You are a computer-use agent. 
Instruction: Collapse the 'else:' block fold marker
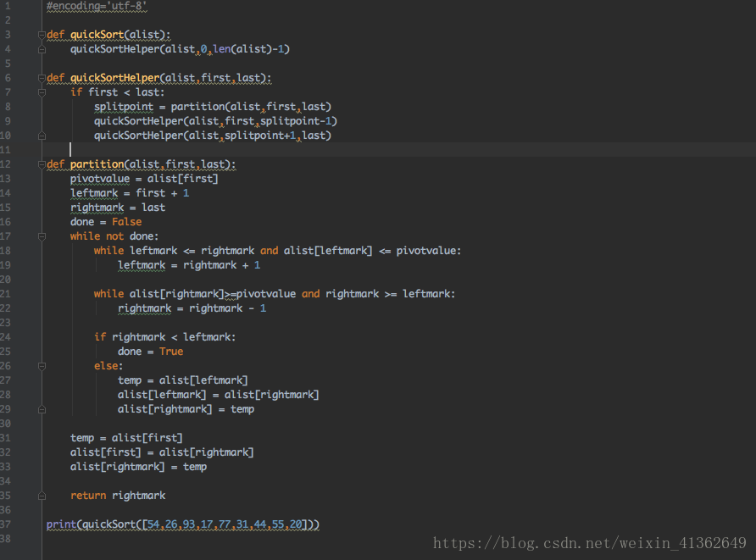click(42, 366)
